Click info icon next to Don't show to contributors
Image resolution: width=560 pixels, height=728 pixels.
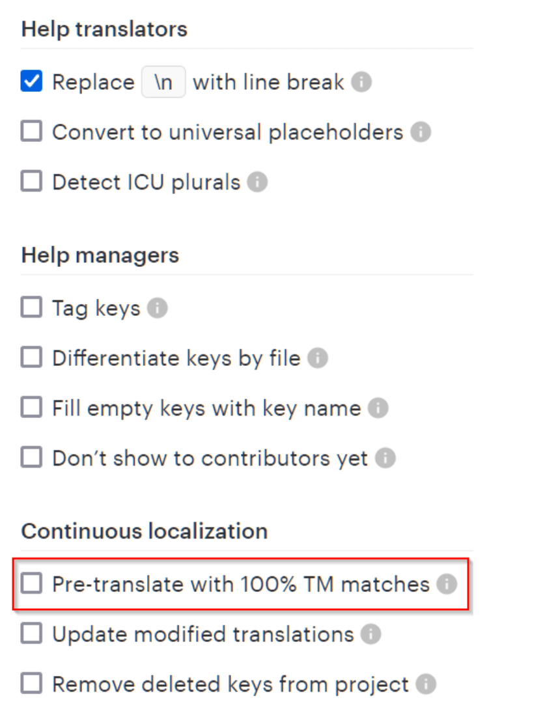(x=385, y=458)
